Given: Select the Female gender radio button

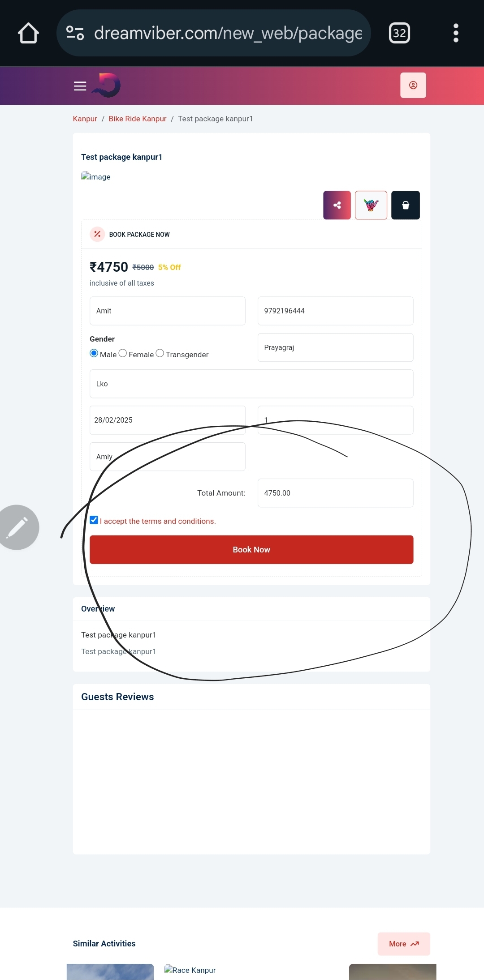Looking at the screenshot, I should coord(122,353).
